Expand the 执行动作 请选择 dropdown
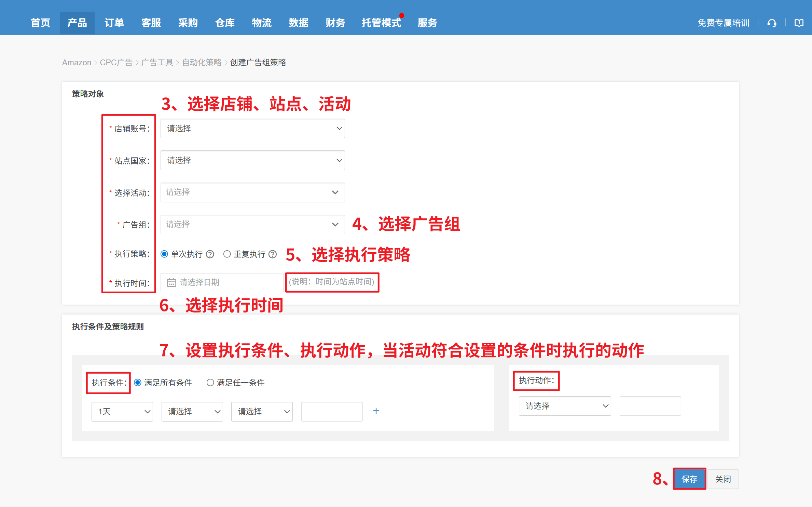The image size is (812, 507). pyautogui.click(x=565, y=406)
